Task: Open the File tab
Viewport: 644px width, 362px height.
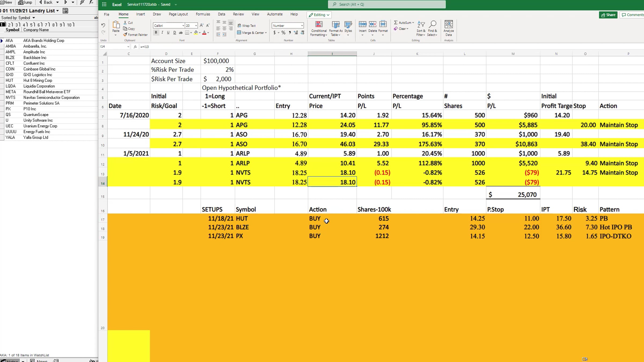Action: pyautogui.click(x=107, y=14)
